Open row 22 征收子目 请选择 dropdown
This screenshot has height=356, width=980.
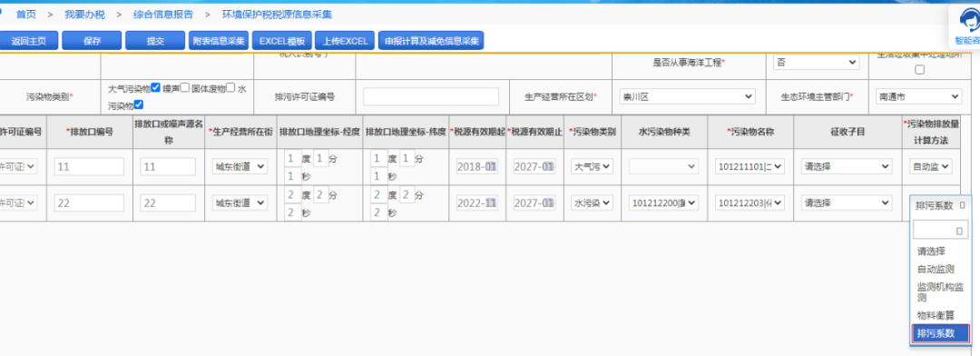847,203
